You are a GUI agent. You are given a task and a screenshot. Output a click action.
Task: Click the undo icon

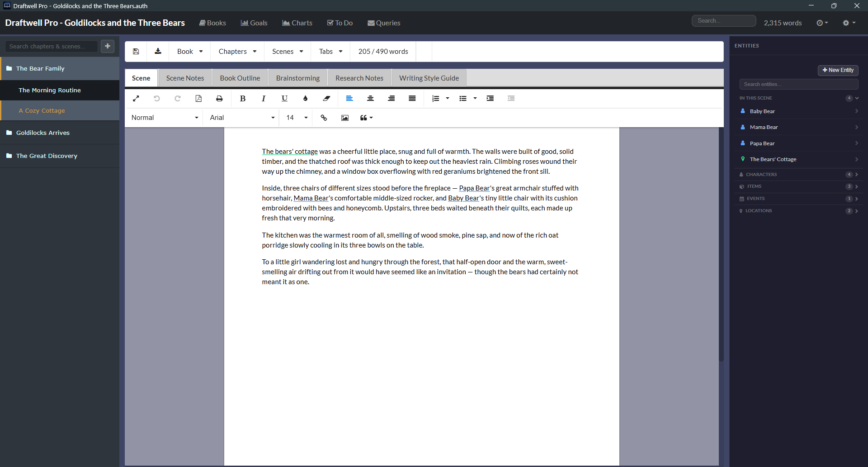pyautogui.click(x=157, y=98)
